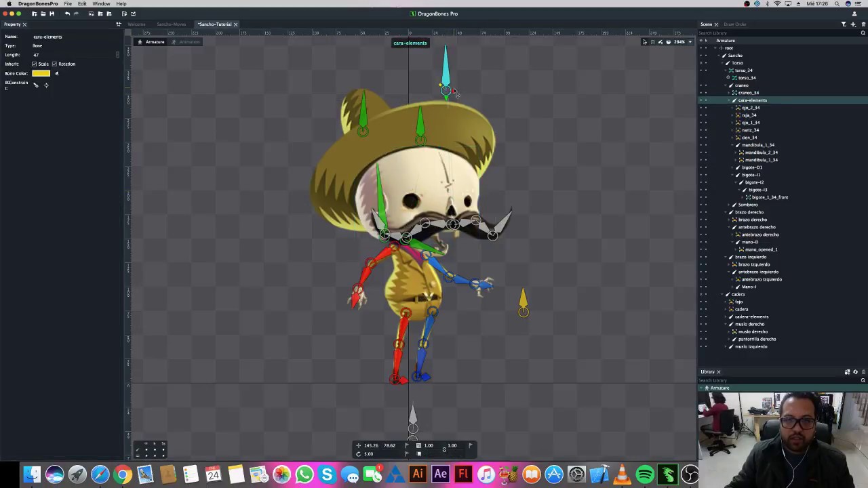868x488 pixels.
Task: Open DragonBones icon in the dock
Action: click(668, 474)
